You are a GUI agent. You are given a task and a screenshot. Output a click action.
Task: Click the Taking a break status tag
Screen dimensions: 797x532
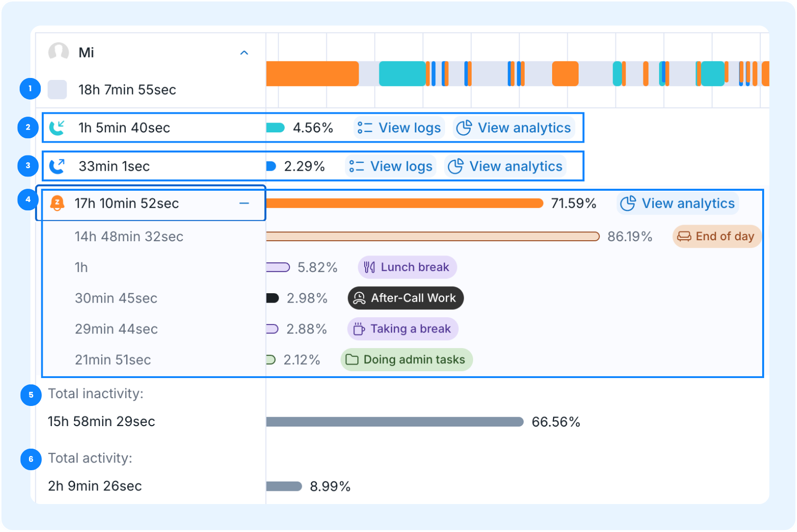pyautogui.click(x=403, y=329)
